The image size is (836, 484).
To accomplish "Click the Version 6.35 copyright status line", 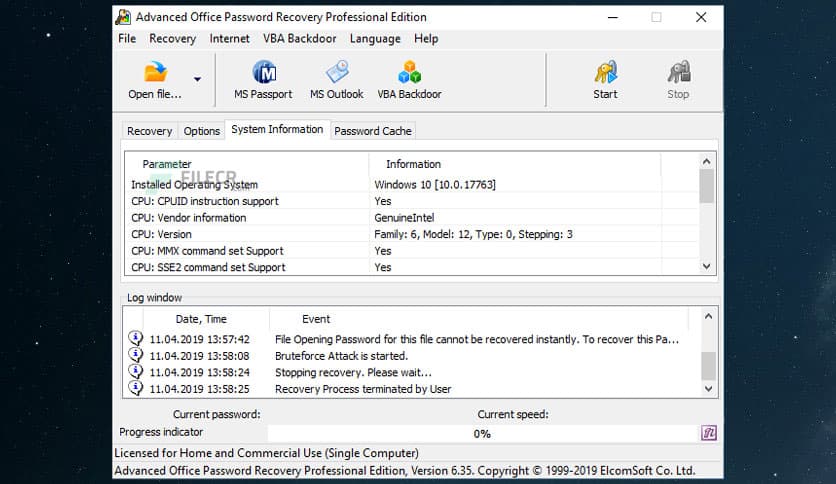I will click(405, 471).
